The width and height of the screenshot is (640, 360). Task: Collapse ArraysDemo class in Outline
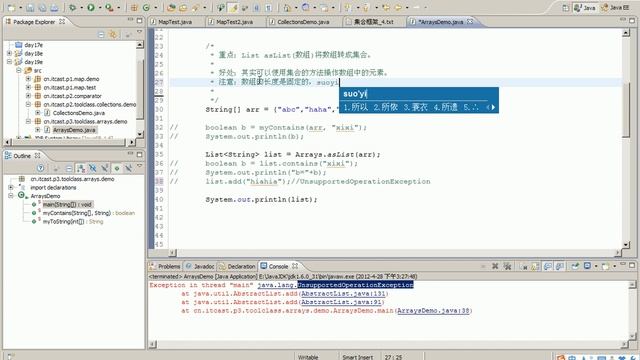[11, 196]
